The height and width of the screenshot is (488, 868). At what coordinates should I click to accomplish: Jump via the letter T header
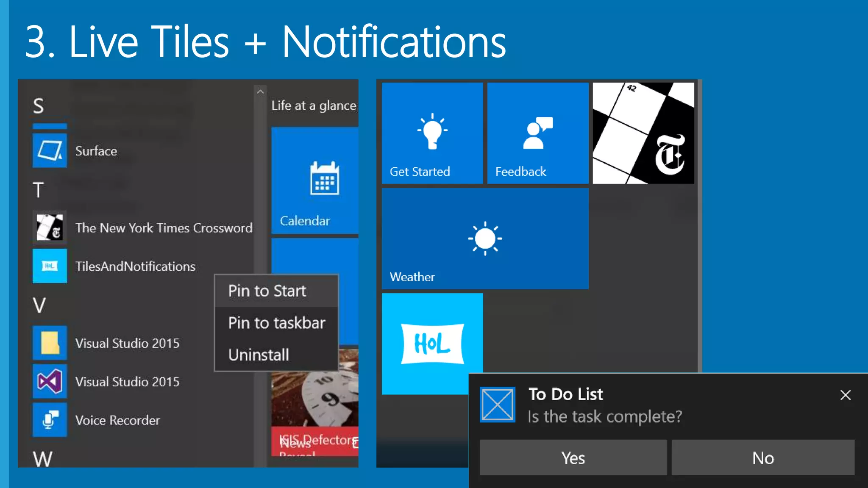pyautogui.click(x=38, y=190)
